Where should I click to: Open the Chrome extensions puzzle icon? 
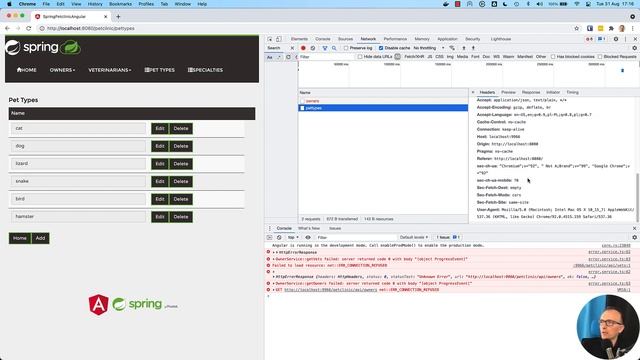click(611, 29)
